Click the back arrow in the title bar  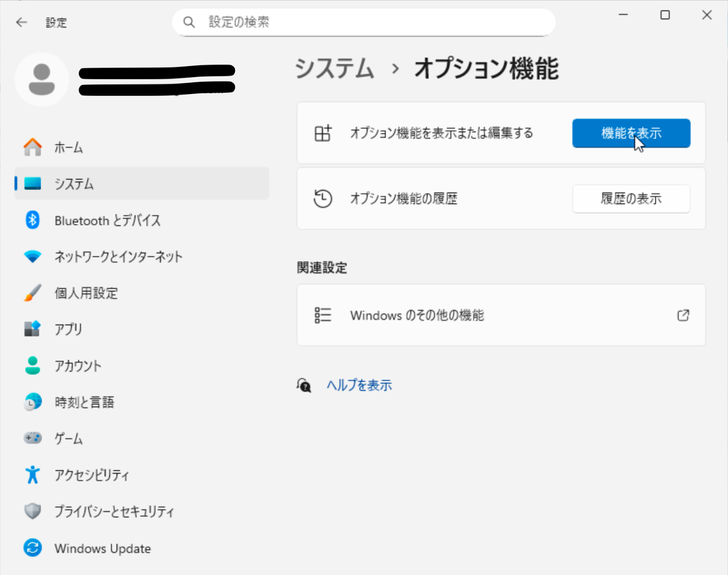pyautogui.click(x=21, y=22)
